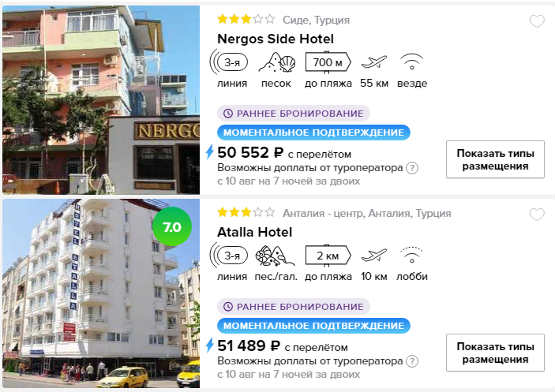Click the airplane 55 km airport icon
Image resolution: width=555 pixels, height=392 pixels.
pyautogui.click(x=374, y=62)
